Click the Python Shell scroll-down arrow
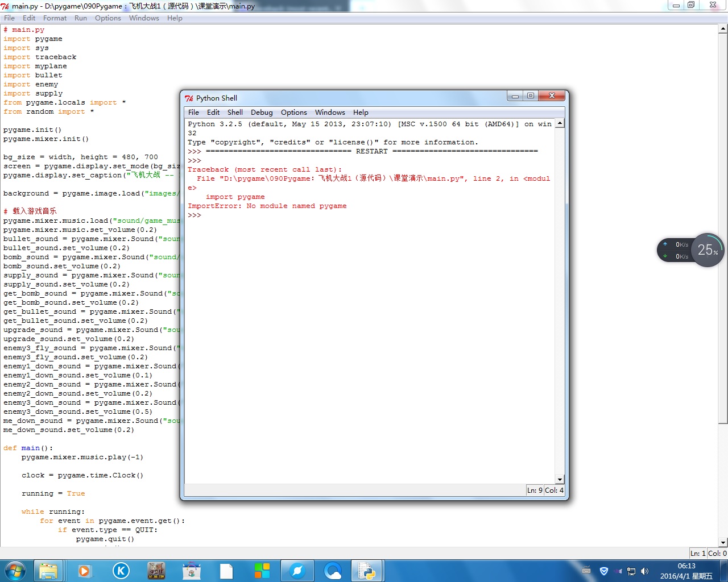 coord(560,479)
